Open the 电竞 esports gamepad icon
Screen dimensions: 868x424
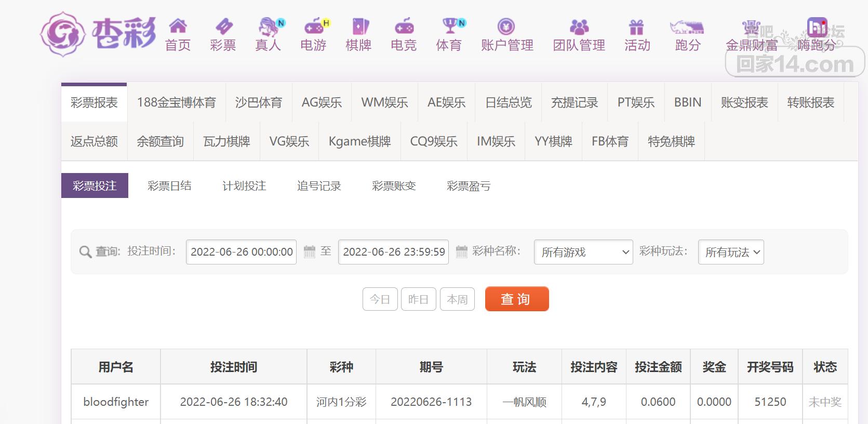coord(404,25)
